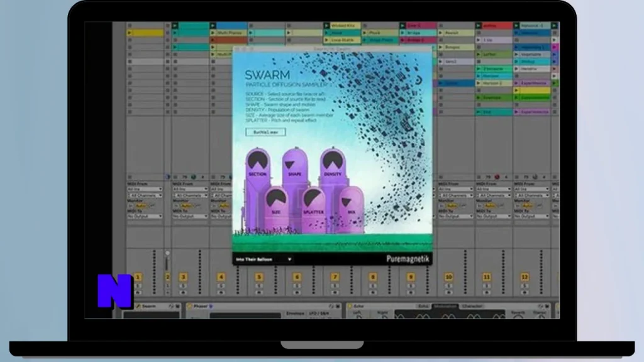Arm track 5 for recording
The width and height of the screenshot is (644, 362).
coord(258,292)
